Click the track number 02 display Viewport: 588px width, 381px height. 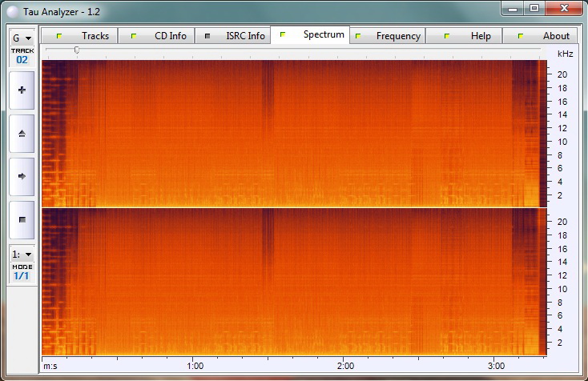(x=22, y=60)
